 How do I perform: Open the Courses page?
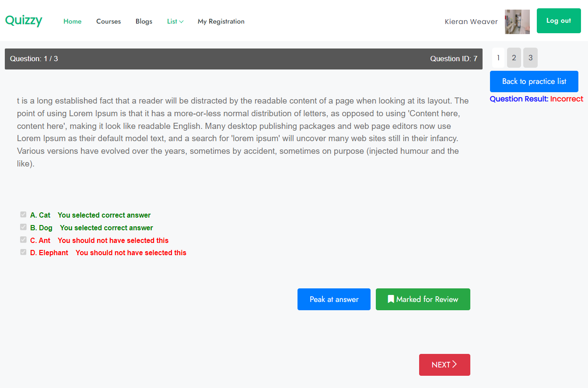108,21
